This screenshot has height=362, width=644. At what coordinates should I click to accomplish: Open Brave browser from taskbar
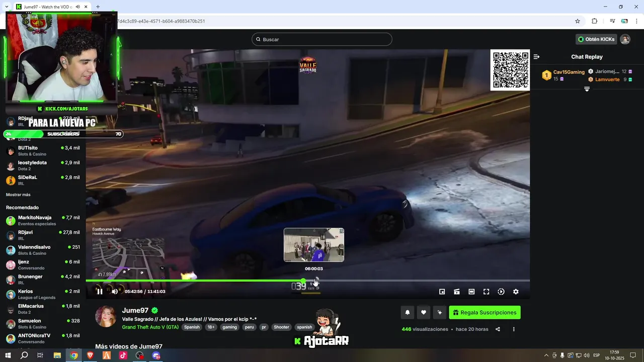tap(90, 355)
